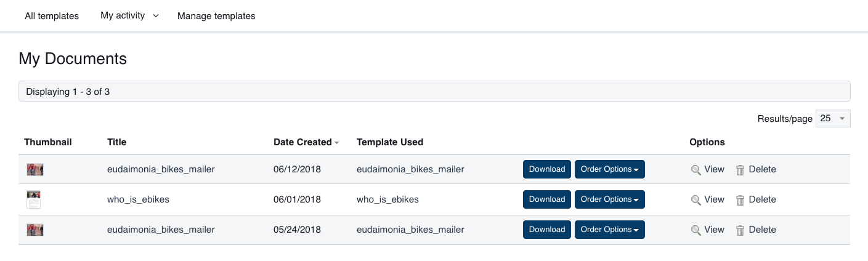The height and width of the screenshot is (261, 868).
Task: Download the 06/12/2018 eudaimonia_bikes_mailer
Action: (x=546, y=169)
